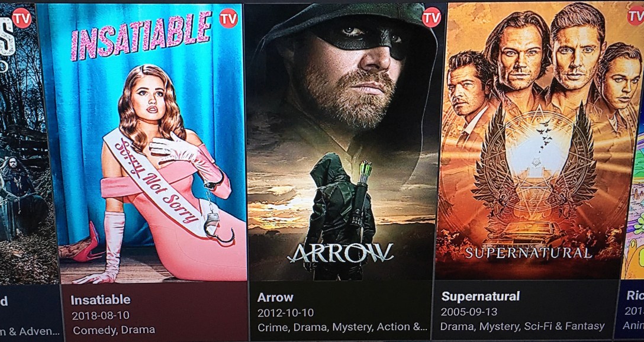Viewport: 644px width, 342px height.
Task: Click the Insatiable release date 2018-08-10
Action: pyautogui.click(x=101, y=315)
